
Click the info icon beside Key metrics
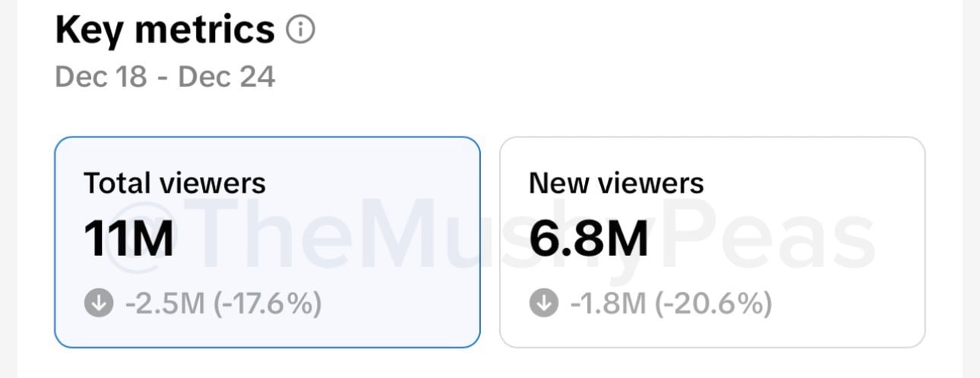[300, 31]
